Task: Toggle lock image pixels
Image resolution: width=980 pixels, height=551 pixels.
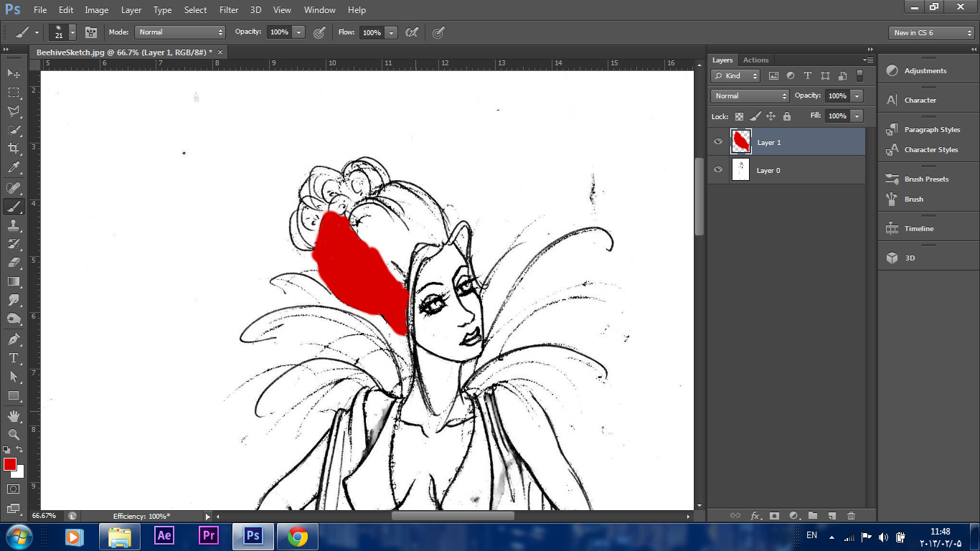Action: click(755, 116)
